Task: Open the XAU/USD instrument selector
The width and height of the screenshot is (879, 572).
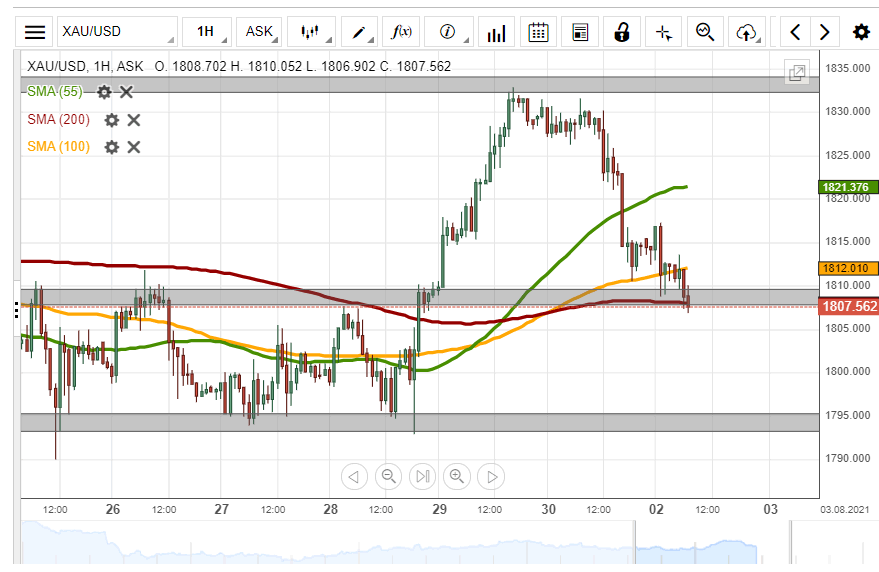Action: point(116,32)
